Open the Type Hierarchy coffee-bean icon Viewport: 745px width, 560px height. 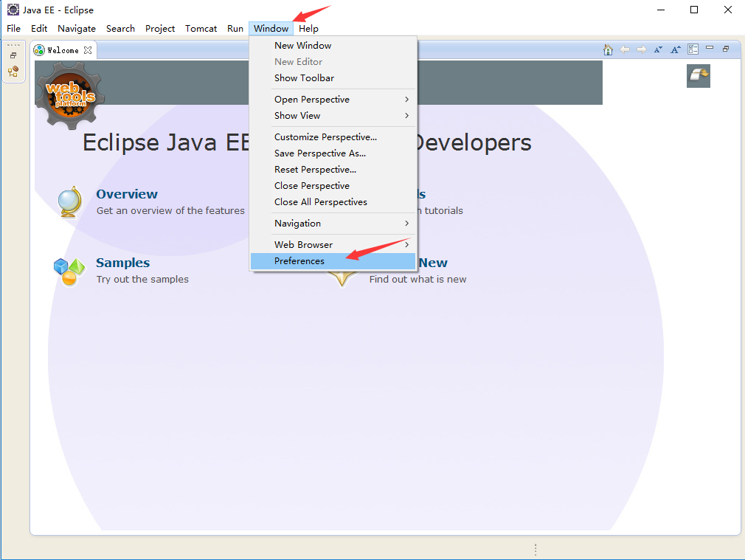pos(13,72)
